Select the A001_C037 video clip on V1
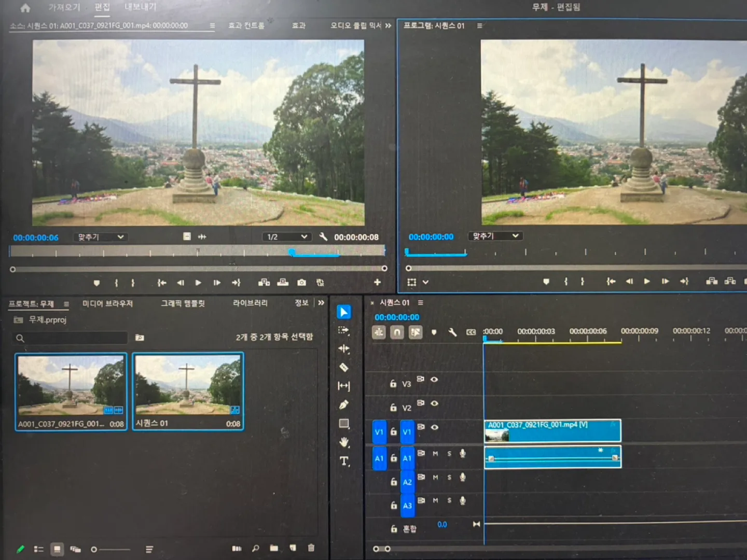747x560 pixels. point(552,431)
